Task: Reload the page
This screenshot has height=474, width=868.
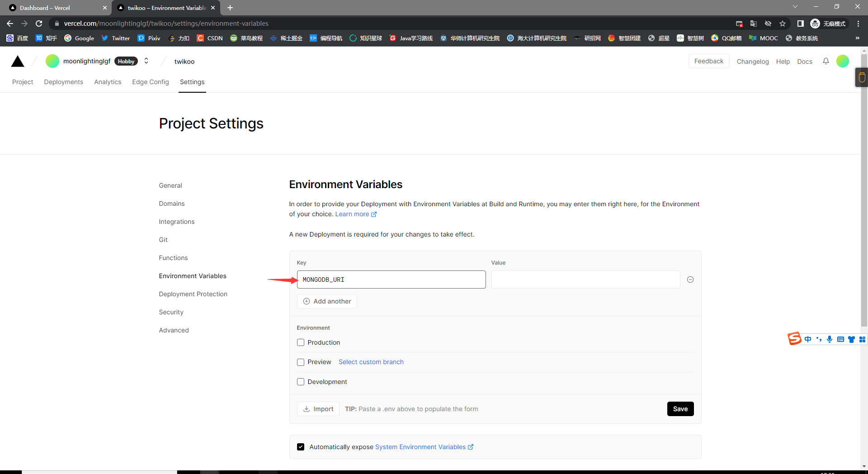Action: (39, 24)
